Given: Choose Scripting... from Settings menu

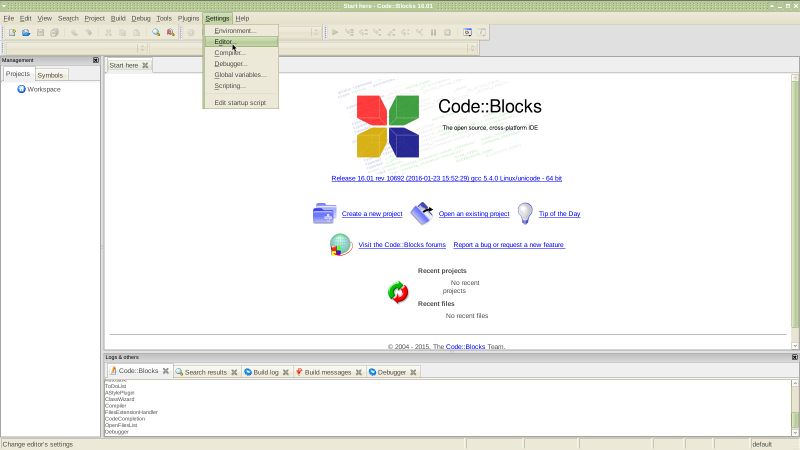Looking at the screenshot, I should click(x=241, y=86).
